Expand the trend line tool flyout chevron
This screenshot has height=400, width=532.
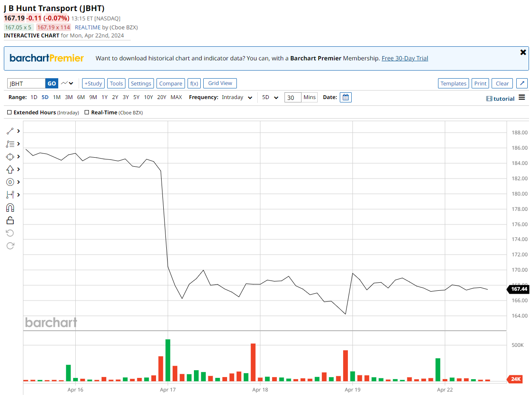pyautogui.click(x=19, y=131)
